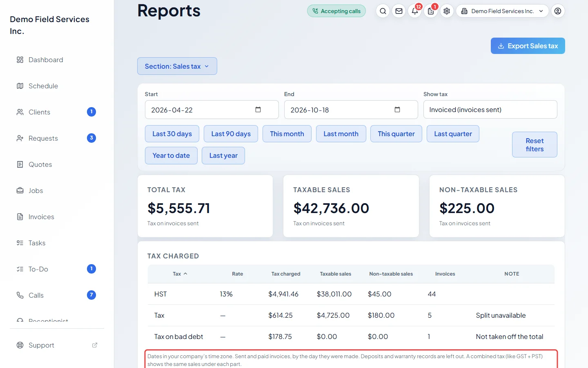Image resolution: width=588 pixels, height=368 pixels.
Task: Click the Export Sales tax button
Action: pos(528,46)
